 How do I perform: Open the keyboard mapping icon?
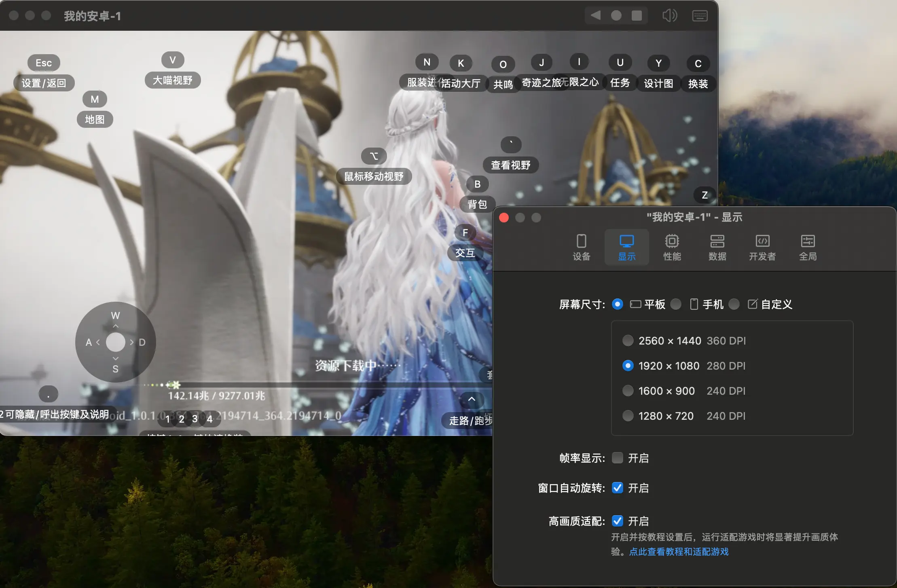(700, 15)
